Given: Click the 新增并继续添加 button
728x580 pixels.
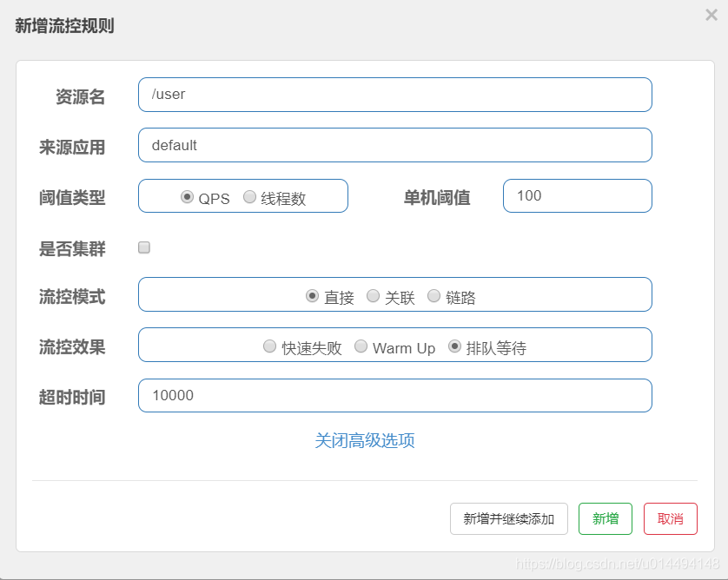Looking at the screenshot, I should [508, 518].
